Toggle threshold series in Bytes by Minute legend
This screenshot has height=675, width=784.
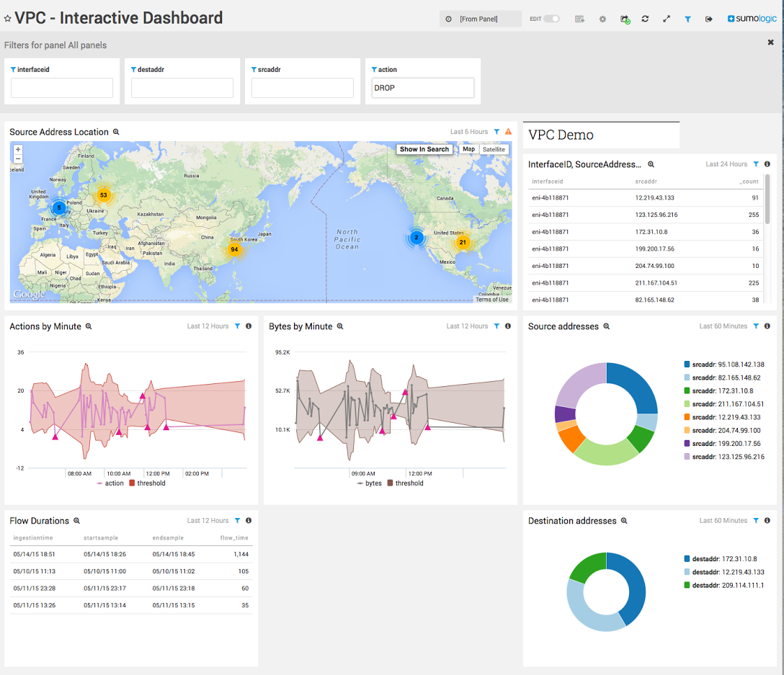[406, 483]
